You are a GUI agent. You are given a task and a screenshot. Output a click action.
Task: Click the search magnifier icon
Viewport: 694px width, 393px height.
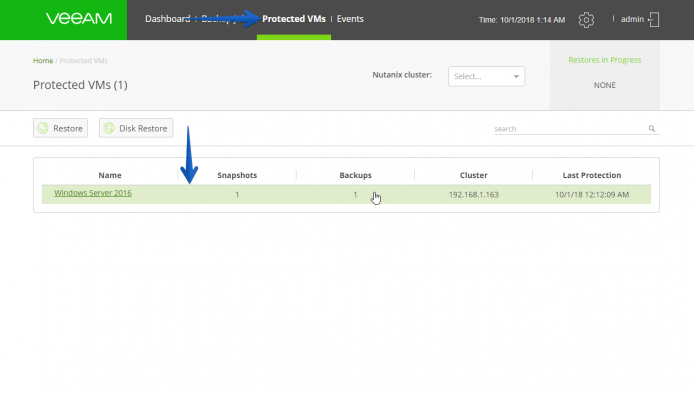pos(652,129)
